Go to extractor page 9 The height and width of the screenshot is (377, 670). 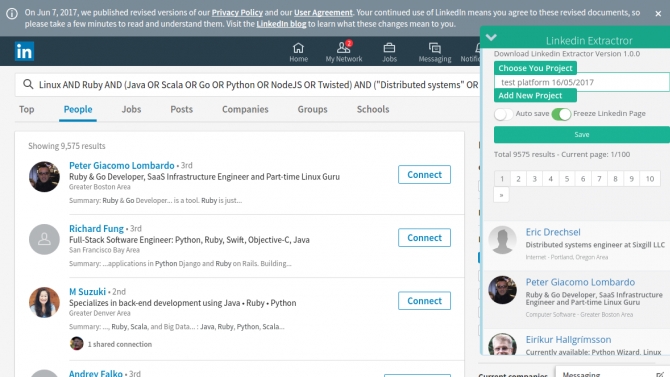[x=632, y=179]
